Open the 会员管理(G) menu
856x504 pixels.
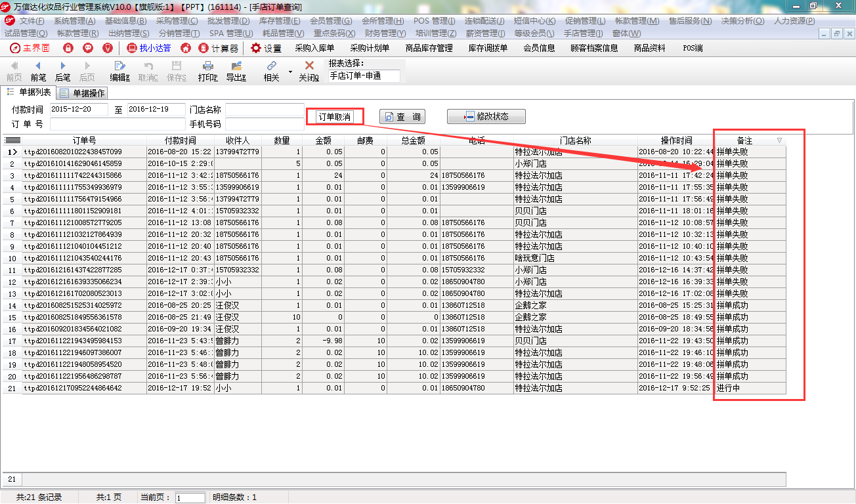coord(331,21)
